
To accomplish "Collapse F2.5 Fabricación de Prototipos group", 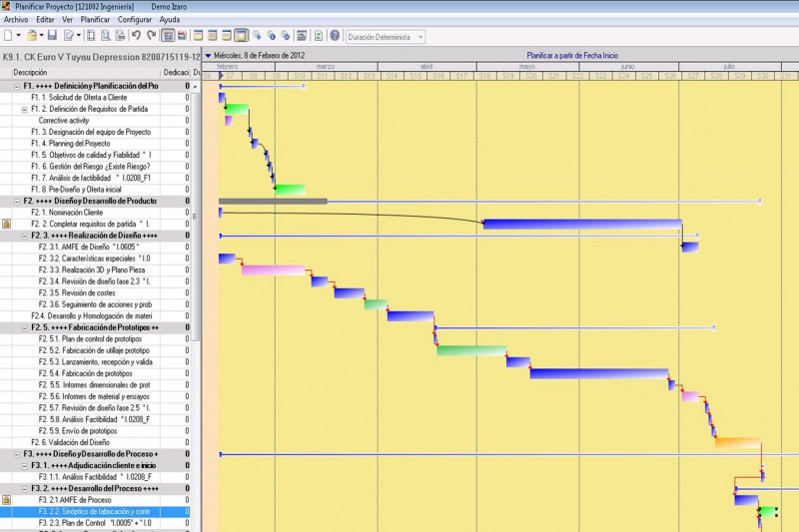I will tap(24, 327).
